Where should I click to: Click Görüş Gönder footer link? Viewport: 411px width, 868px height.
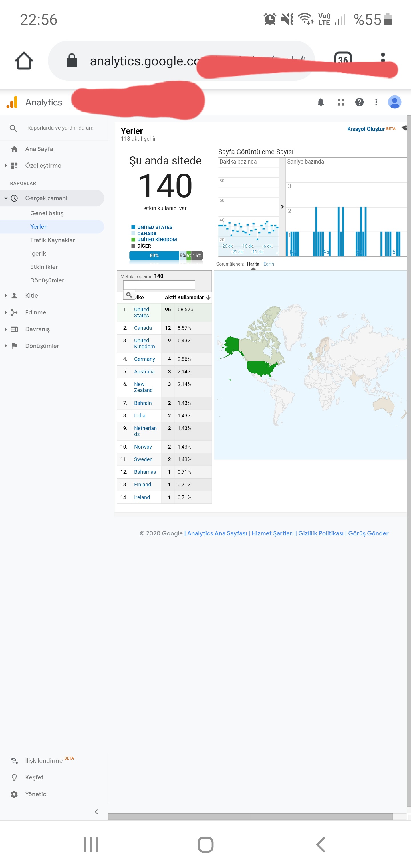(368, 533)
